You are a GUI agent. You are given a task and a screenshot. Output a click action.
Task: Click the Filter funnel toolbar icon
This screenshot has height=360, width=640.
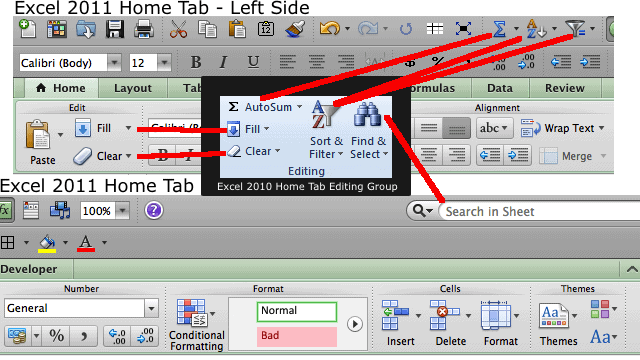[575, 28]
